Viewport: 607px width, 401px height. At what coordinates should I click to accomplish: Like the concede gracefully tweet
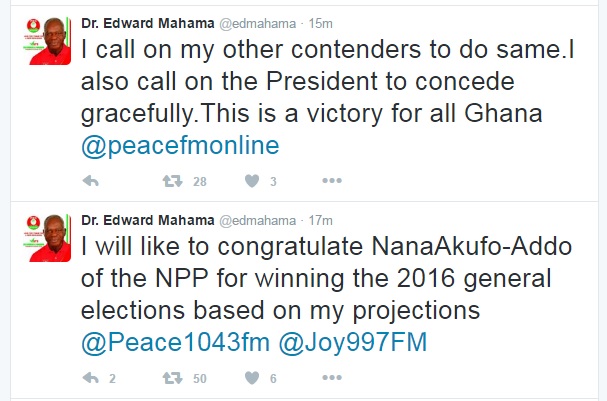point(253,181)
